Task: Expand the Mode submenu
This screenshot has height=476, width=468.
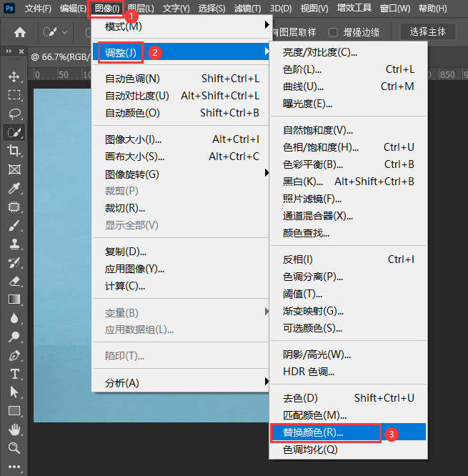Action: point(181,26)
